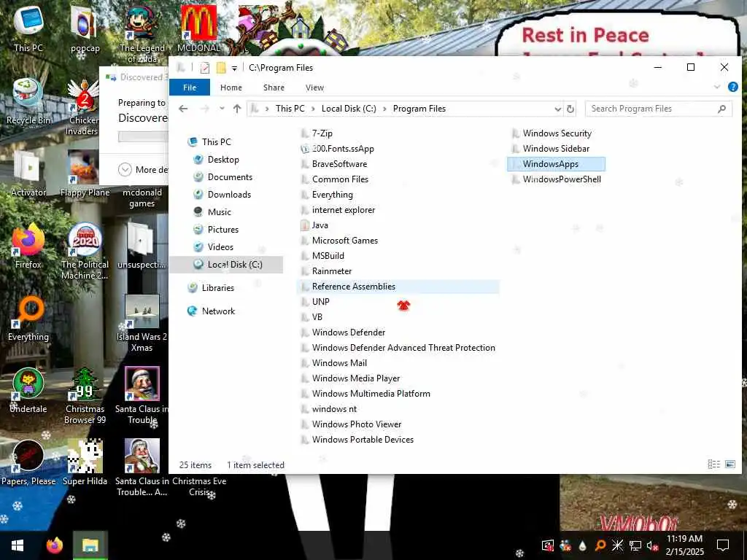The image size is (747, 560).
Task: Open the notification center icon
Action: [x=723, y=545]
